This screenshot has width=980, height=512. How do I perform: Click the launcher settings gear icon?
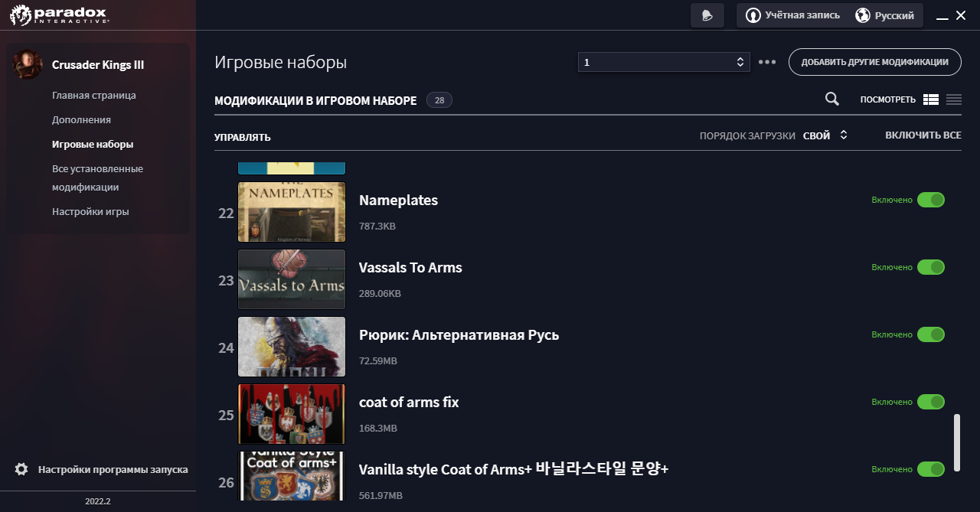pos(21,469)
